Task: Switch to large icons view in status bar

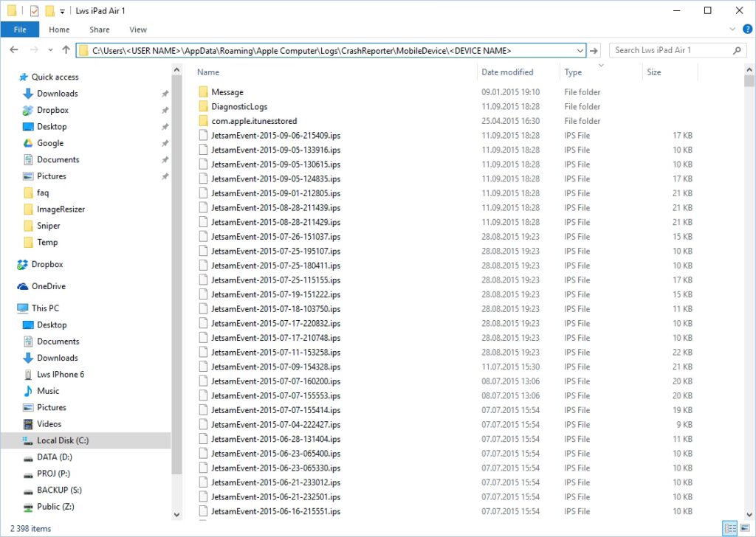Action: click(x=743, y=528)
